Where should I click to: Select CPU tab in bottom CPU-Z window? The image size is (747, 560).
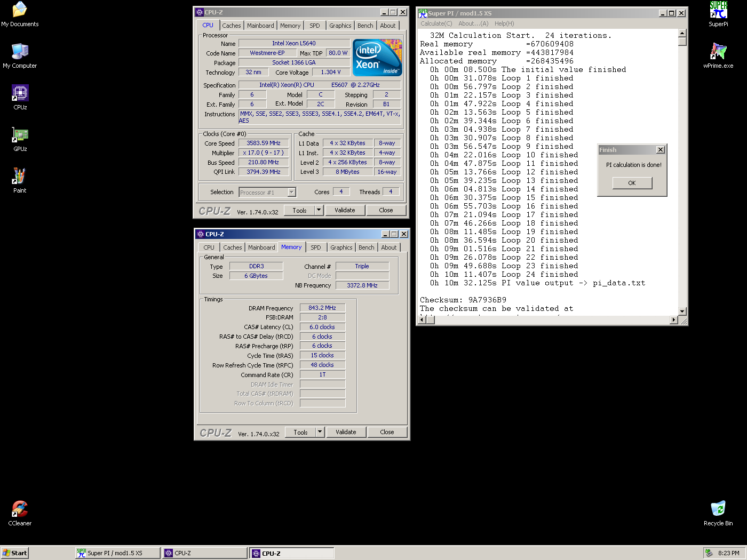(x=209, y=247)
